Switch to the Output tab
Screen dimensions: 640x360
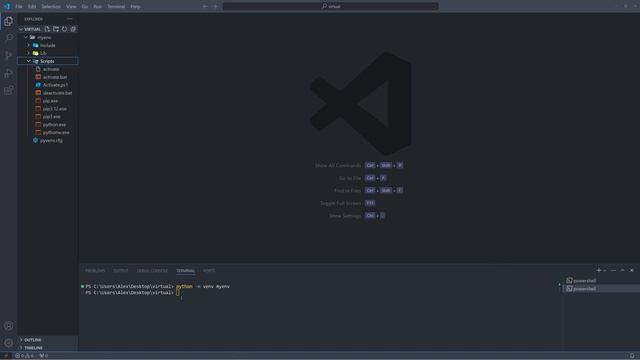coord(121,271)
